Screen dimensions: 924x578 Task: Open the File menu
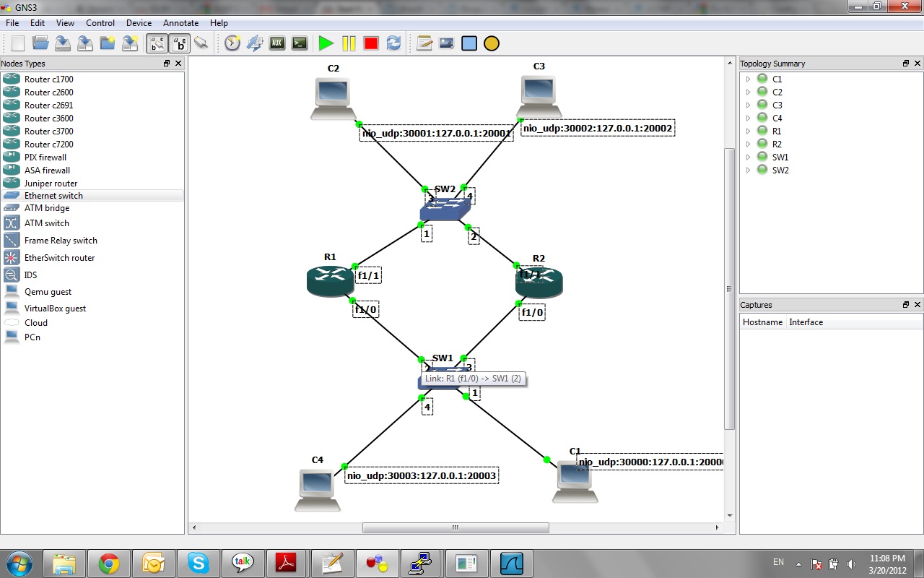[x=12, y=23]
